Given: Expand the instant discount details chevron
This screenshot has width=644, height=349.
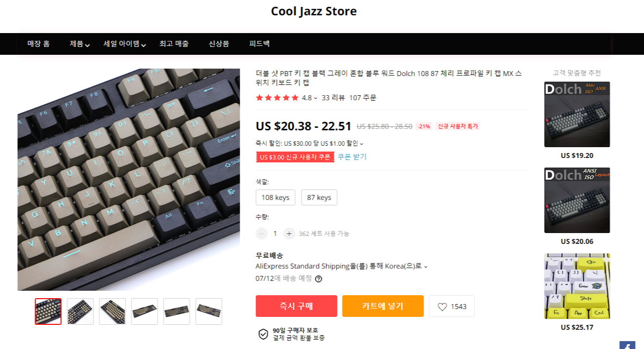Looking at the screenshot, I should tap(361, 144).
